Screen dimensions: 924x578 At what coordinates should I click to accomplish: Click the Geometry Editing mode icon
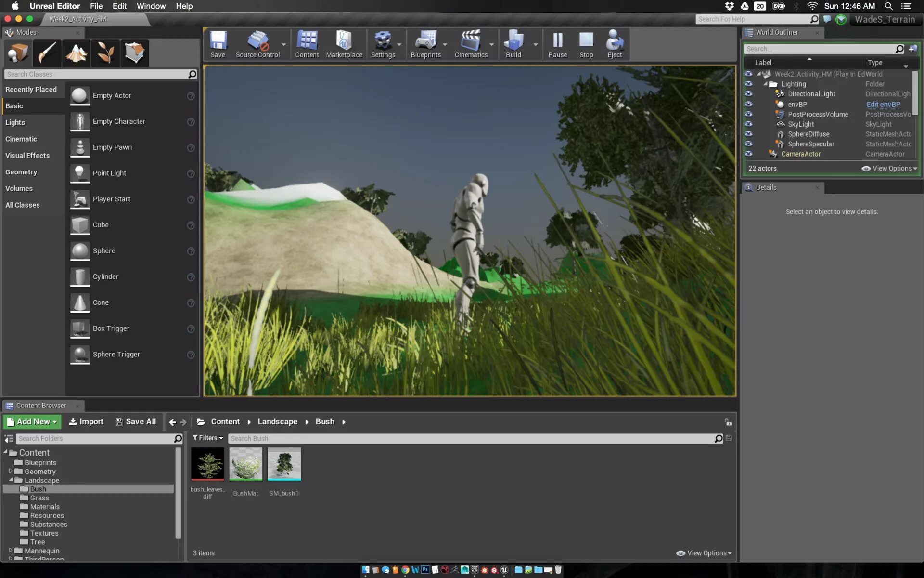click(x=134, y=53)
